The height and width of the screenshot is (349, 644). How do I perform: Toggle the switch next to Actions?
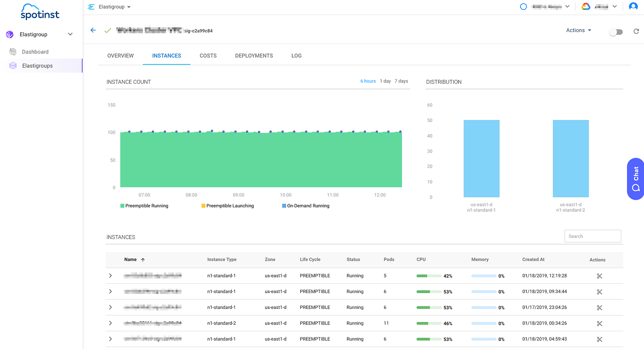coord(616,32)
